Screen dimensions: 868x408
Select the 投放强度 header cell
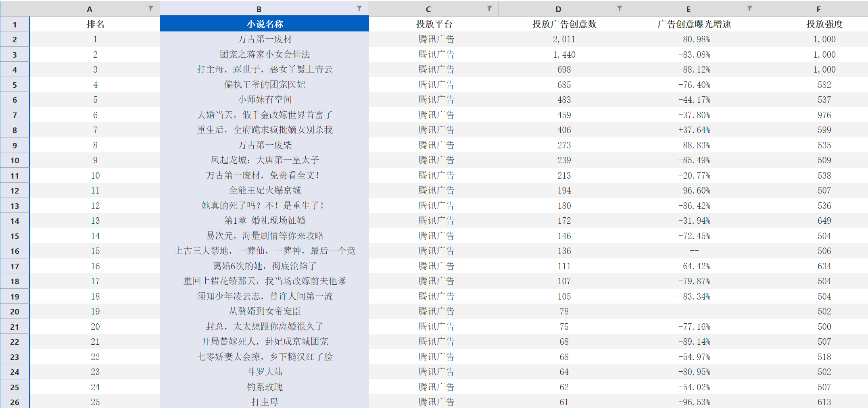(x=824, y=24)
